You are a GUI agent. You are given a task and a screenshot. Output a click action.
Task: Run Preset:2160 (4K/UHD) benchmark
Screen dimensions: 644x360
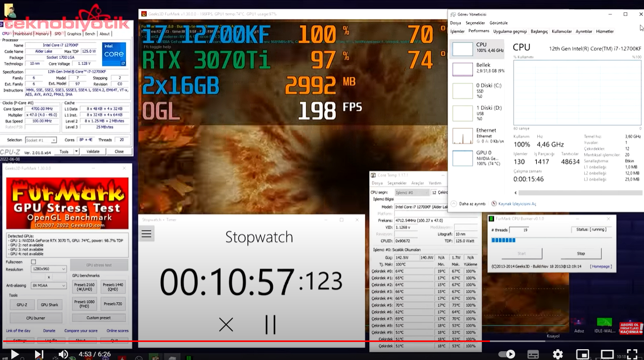click(x=84, y=286)
